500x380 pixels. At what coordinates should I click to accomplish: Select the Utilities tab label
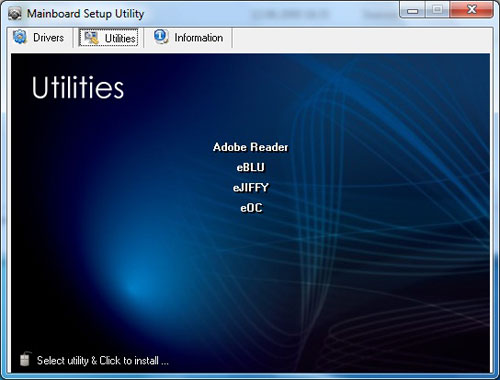pyautogui.click(x=120, y=38)
